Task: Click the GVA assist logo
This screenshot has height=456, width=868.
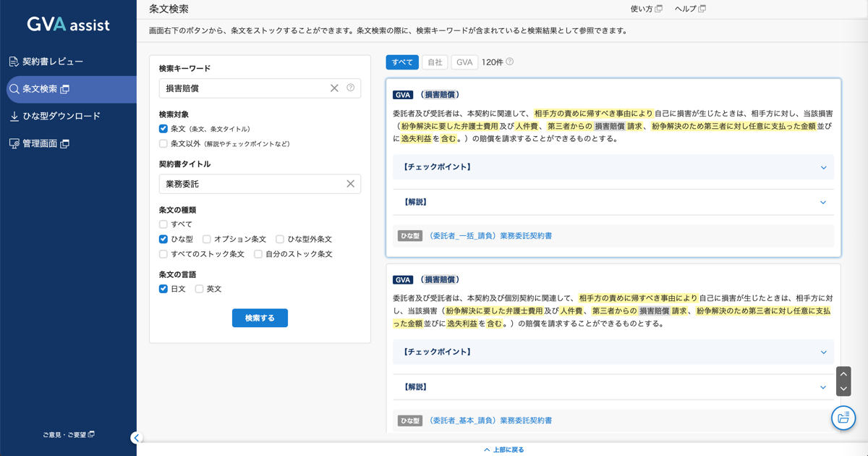Action: click(68, 24)
